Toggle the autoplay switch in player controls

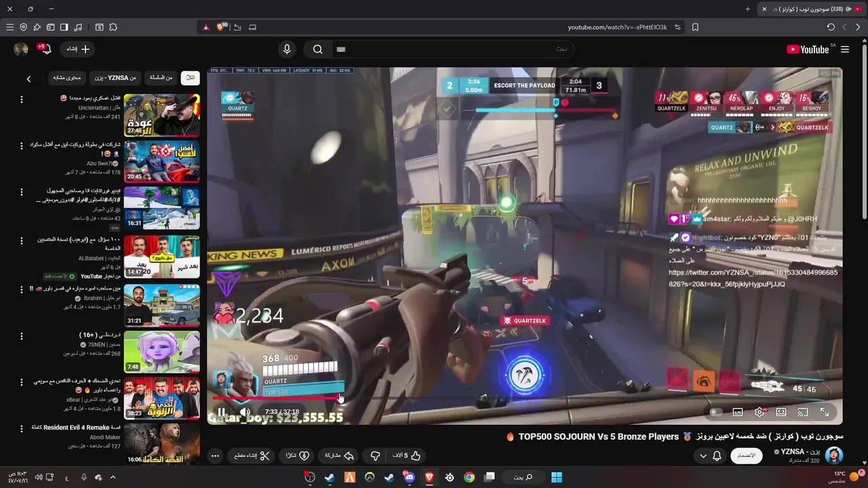715,411
